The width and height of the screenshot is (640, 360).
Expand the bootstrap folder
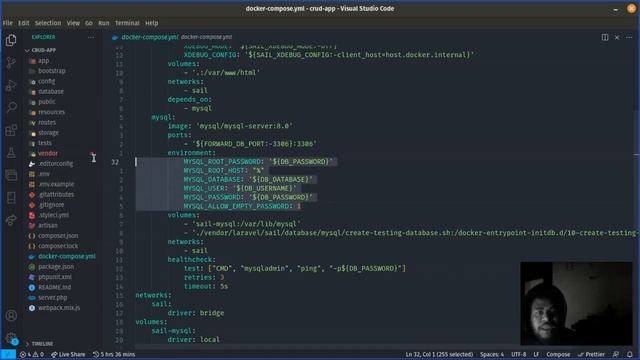[51, 71]
